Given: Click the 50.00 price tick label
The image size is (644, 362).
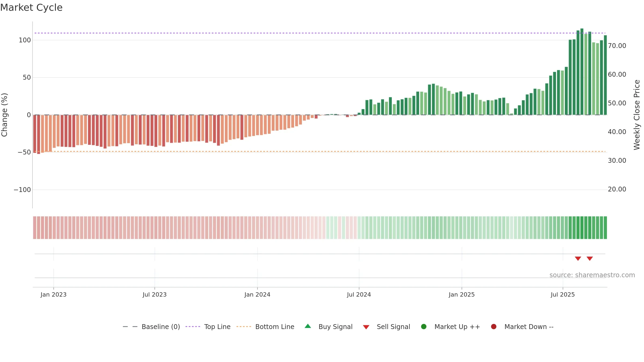Looking at the screenshot, I should pos(617,103).
